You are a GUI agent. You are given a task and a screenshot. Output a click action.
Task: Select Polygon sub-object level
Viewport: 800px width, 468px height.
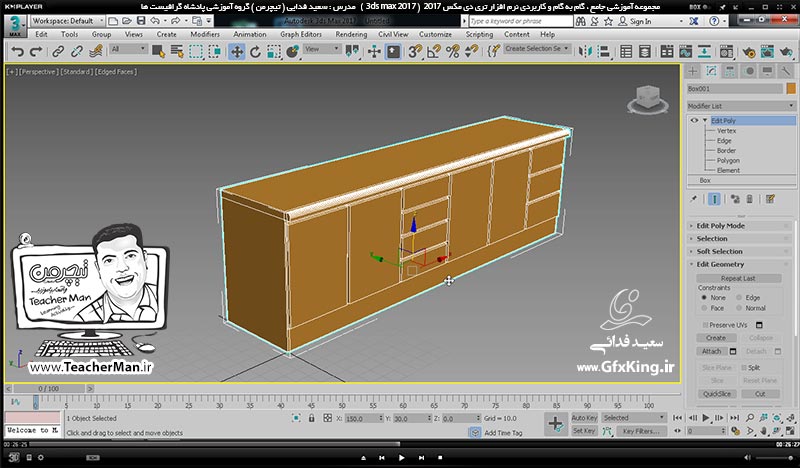728,160
